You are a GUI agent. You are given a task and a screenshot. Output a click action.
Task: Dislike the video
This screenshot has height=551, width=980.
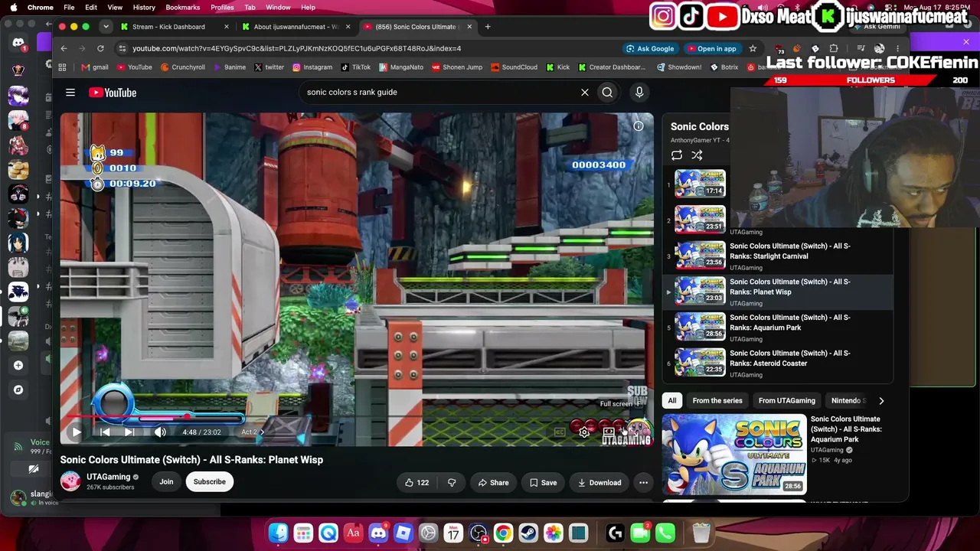(452, 483)
